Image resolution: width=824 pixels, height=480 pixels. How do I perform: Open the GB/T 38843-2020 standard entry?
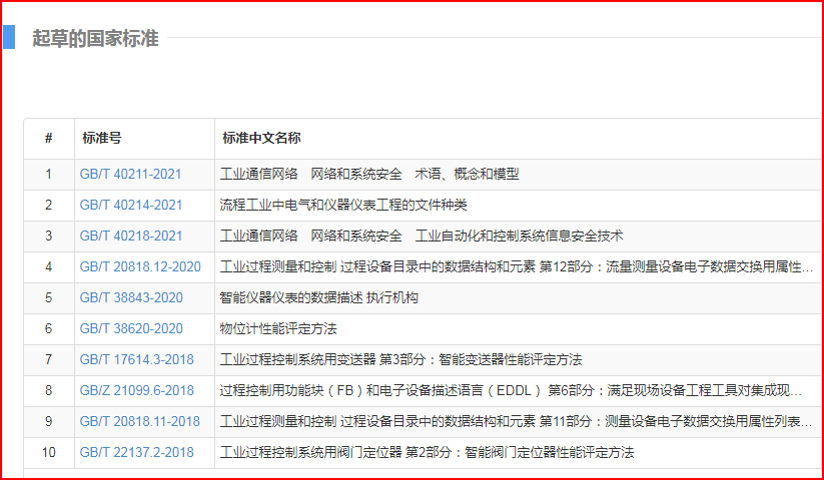(131, 298)
